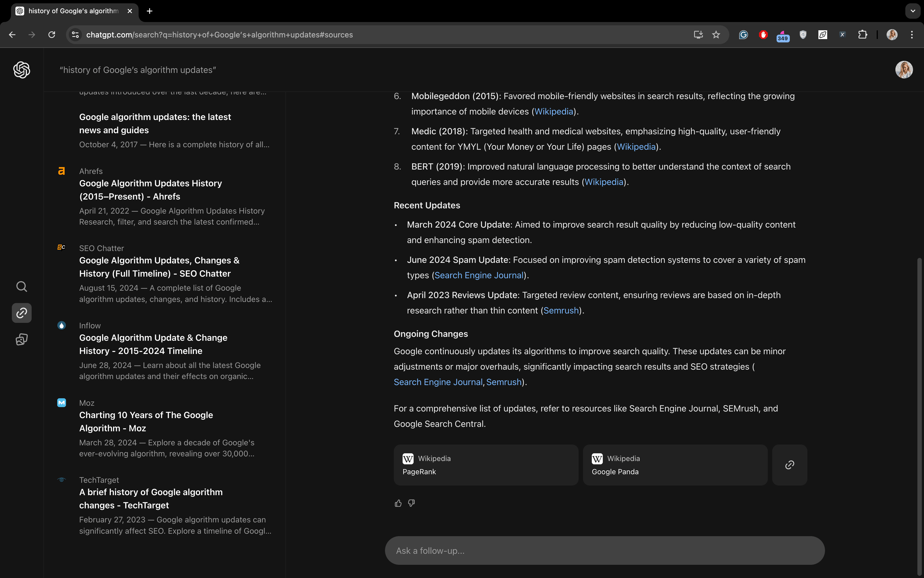Click install app icon in address bar
924x578 pixels.
(698, 35)
